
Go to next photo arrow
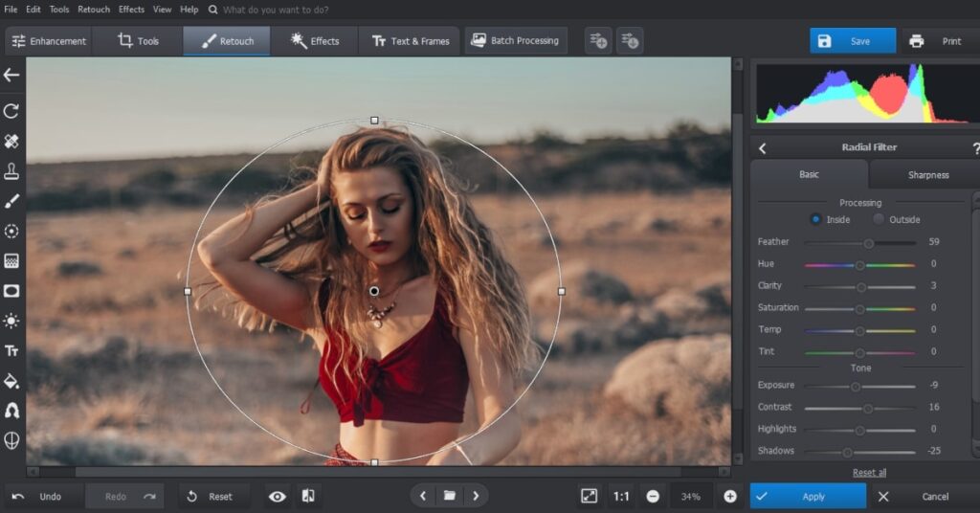pyautogui.click(x=476, y=496)
